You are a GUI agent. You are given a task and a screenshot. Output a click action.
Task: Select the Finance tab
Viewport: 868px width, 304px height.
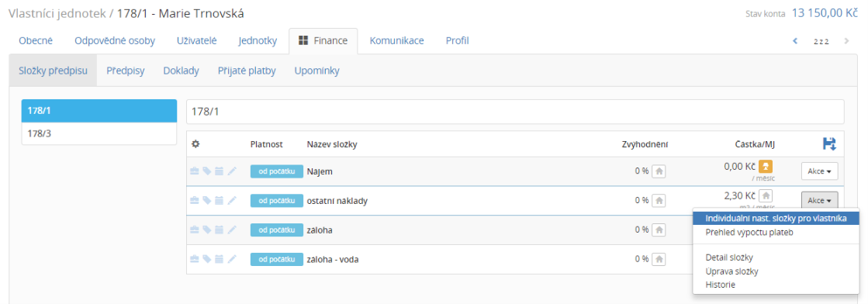[x=323, y=41]
